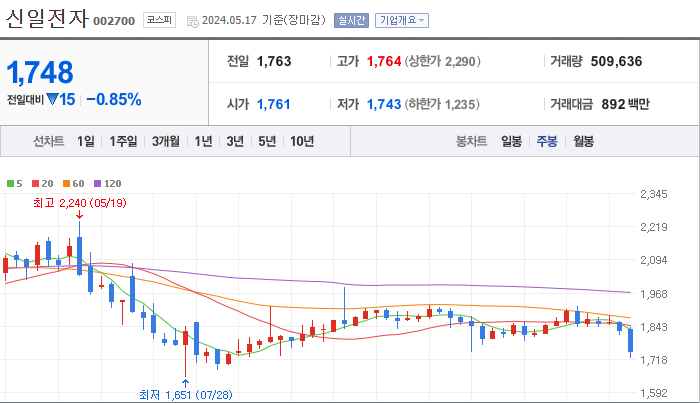Open the 기업개요 dropdown
Viewport: 700px width, 403px height.
coord(402,21)
